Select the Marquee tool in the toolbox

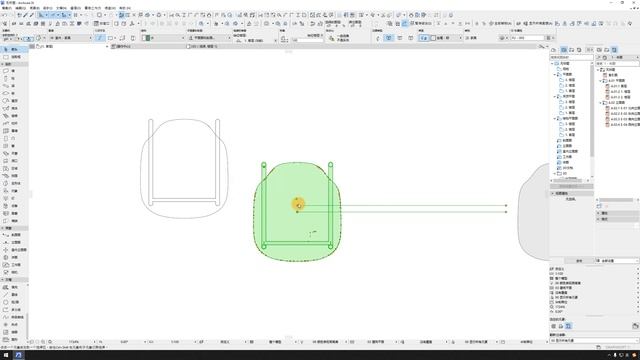click(14, 57)
